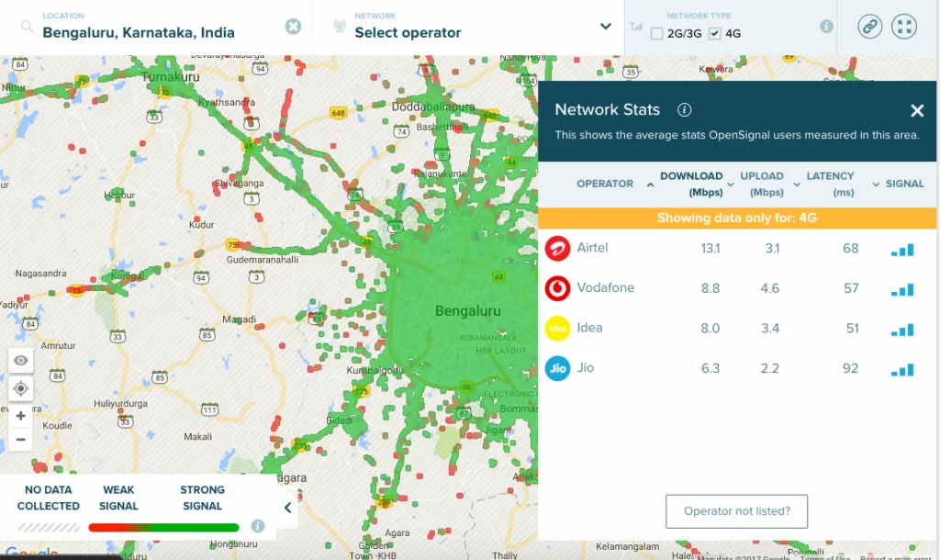The image size is (940, 560).
Task: Click Vodafone's signal strength bars
Action: click(902, 290)
